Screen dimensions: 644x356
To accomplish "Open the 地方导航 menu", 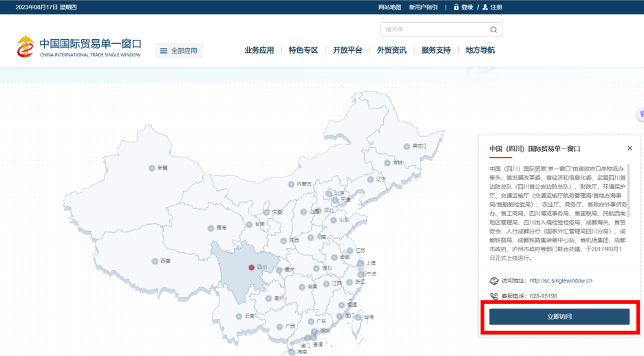I will point(480,50).
